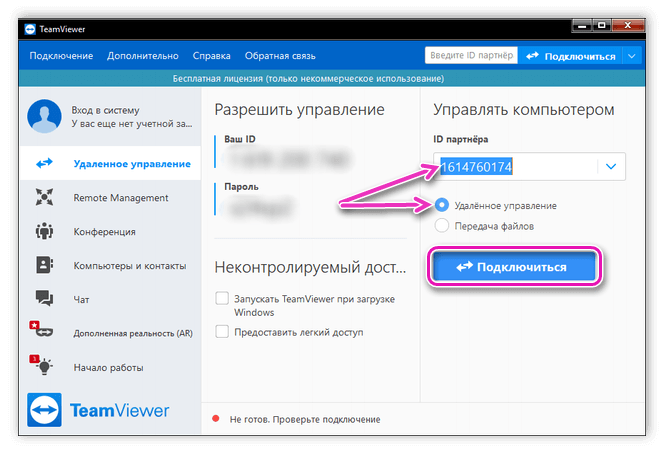Select Передача файлов radio button
The width and height of the screenshot is (664, 454).
click(442, 226)
